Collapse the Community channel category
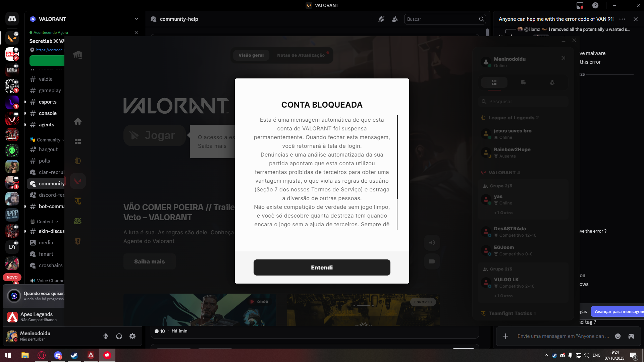 click(48, 140)
